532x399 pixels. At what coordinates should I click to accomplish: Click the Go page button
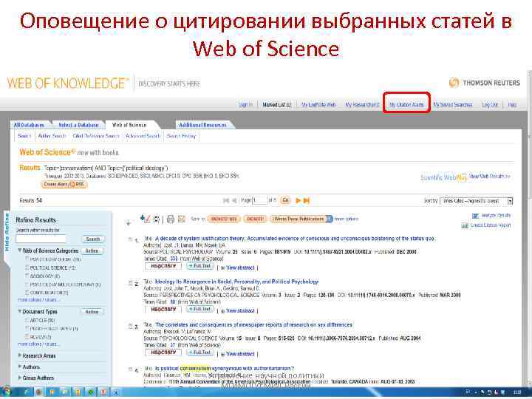pyautogui.click(x=285, y=200)
